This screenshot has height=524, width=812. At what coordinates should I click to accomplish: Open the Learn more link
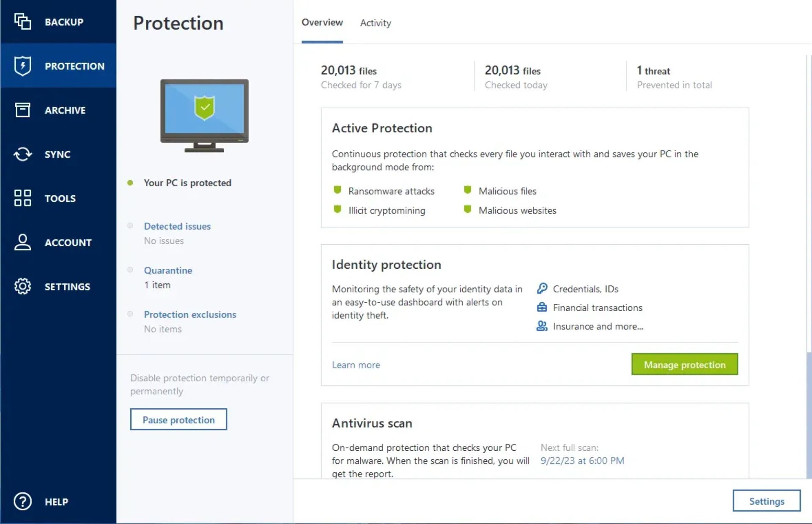(x=356, y=364)
